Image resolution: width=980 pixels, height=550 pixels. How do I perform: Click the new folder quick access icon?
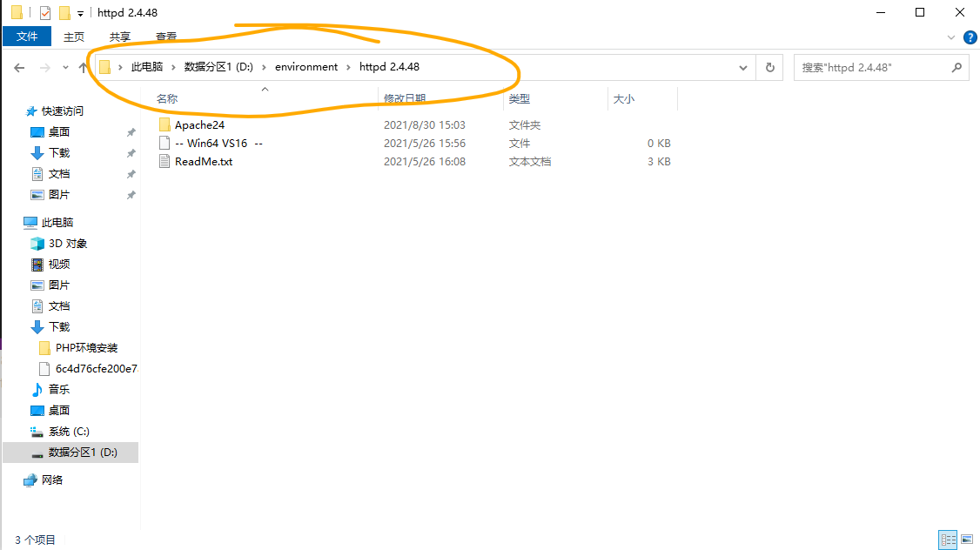pos(64,12)
